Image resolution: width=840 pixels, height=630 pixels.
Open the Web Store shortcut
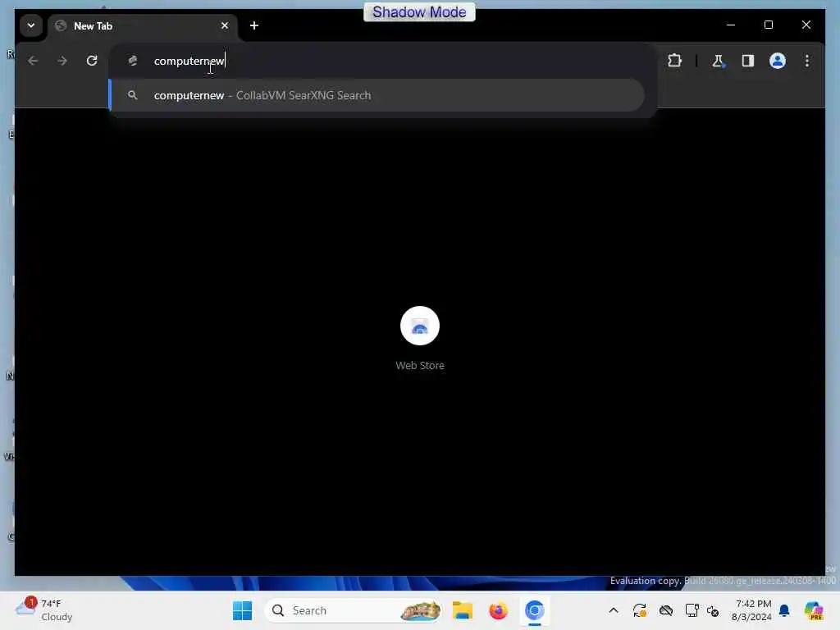click(420, 339)
